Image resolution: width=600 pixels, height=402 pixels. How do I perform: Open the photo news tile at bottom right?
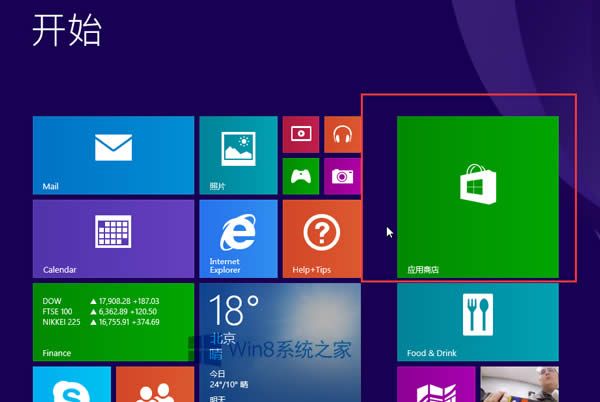(520, 384)
